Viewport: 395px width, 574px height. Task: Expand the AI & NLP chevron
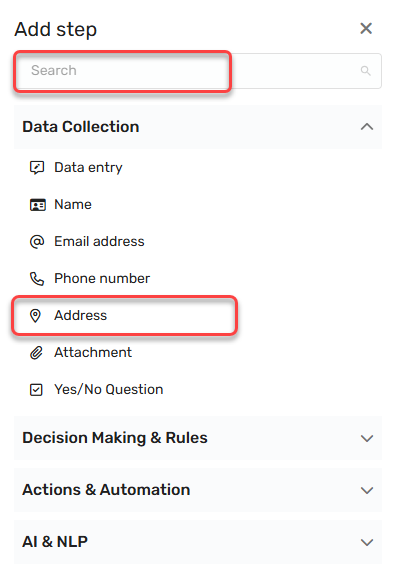pos(366,542)
